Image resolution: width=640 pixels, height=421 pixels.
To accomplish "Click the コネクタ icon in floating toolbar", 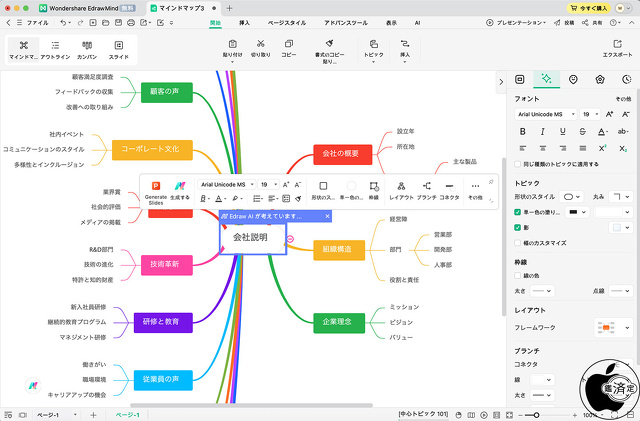I will click(449, 188).
